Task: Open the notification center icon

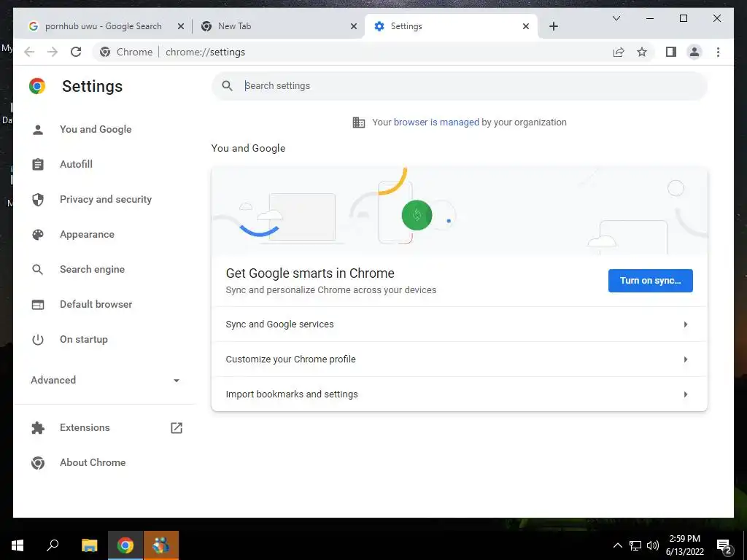Action: 724,545
